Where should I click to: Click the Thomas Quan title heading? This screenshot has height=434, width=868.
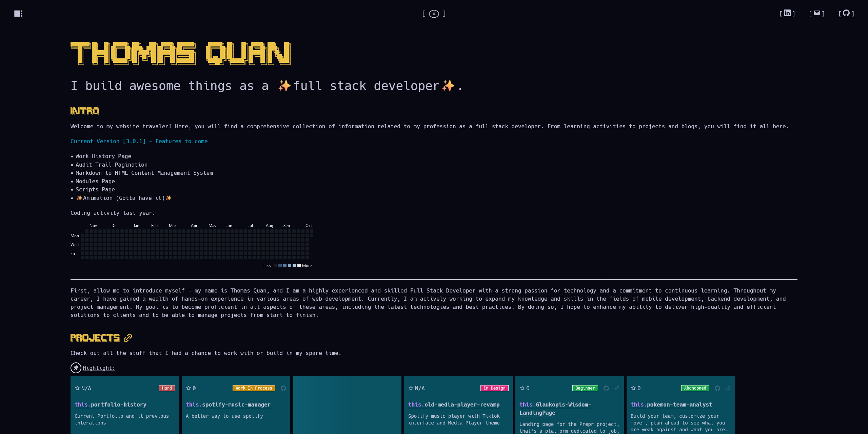[x=180, y=53]
